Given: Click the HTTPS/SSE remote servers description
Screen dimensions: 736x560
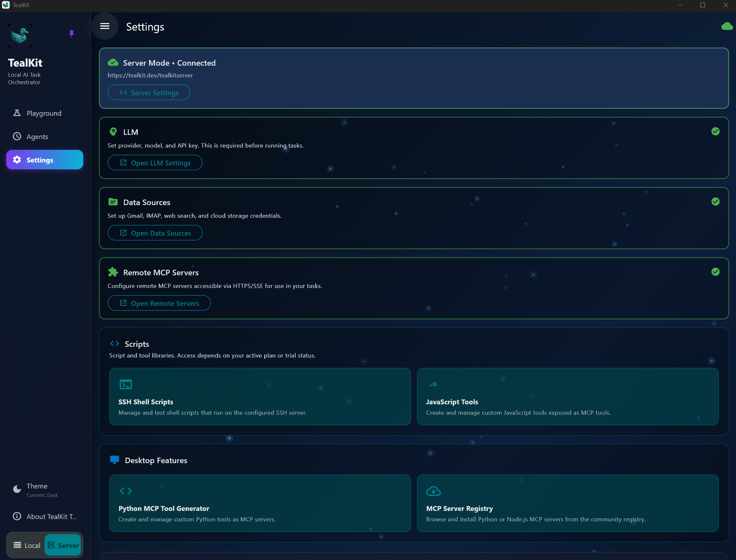Looking at the screenshot, I should click(215, 286).
